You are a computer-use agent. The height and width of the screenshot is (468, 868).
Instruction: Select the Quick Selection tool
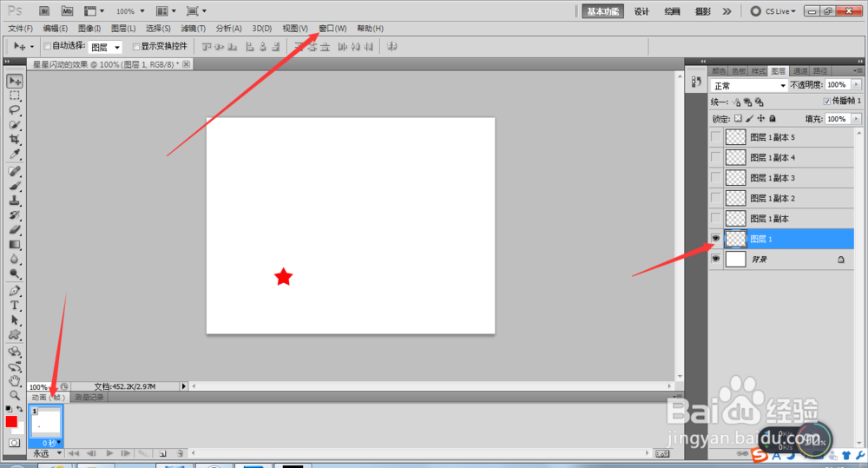(x=15, y=125)
